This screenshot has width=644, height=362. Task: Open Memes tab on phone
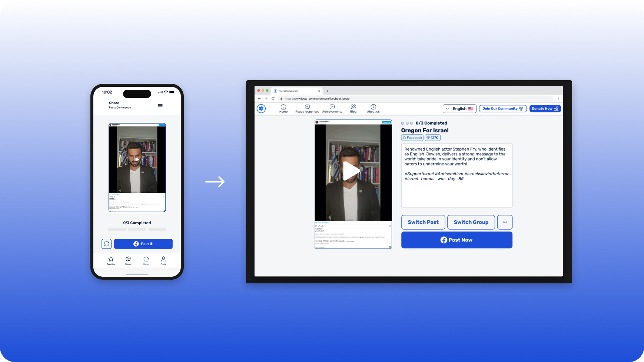point(128,260)
